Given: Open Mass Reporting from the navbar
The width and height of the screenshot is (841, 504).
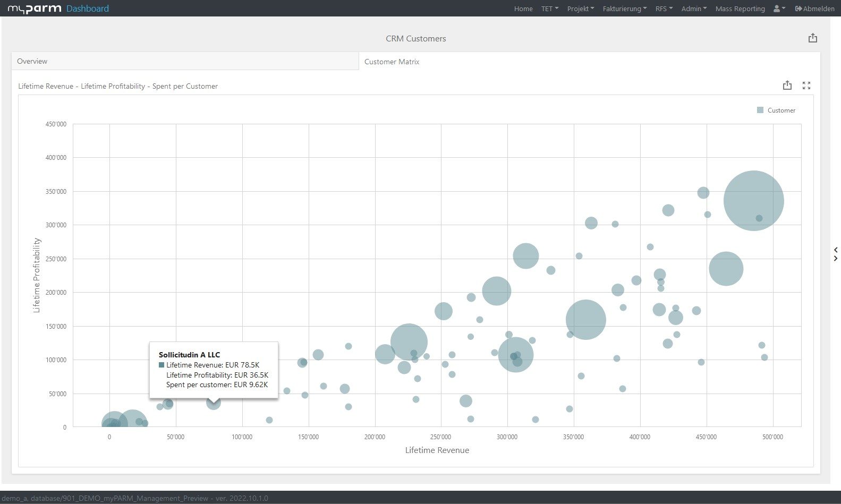Looking at the screenshot, I should click(x=740, y=8).
